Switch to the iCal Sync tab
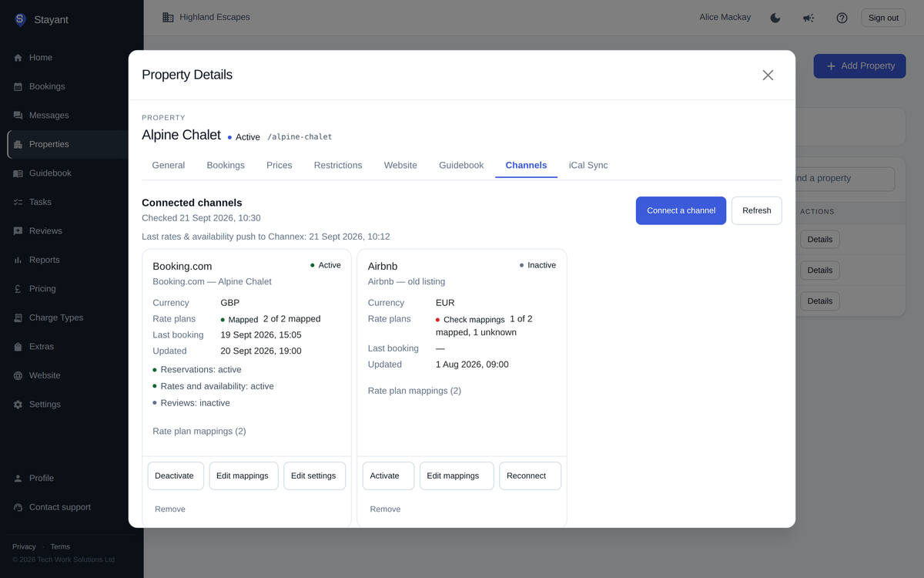924x578 pixels. click(x=588, y=166)
